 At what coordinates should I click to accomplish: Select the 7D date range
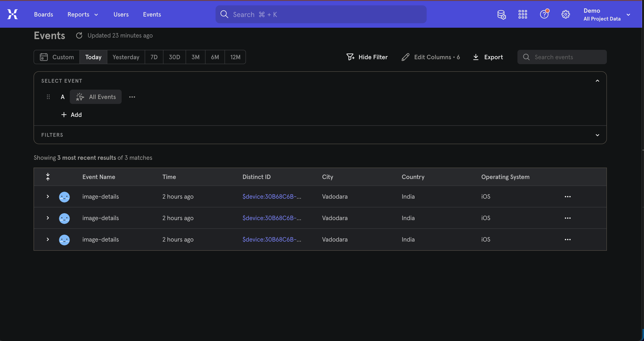click(x=154, y=57)
